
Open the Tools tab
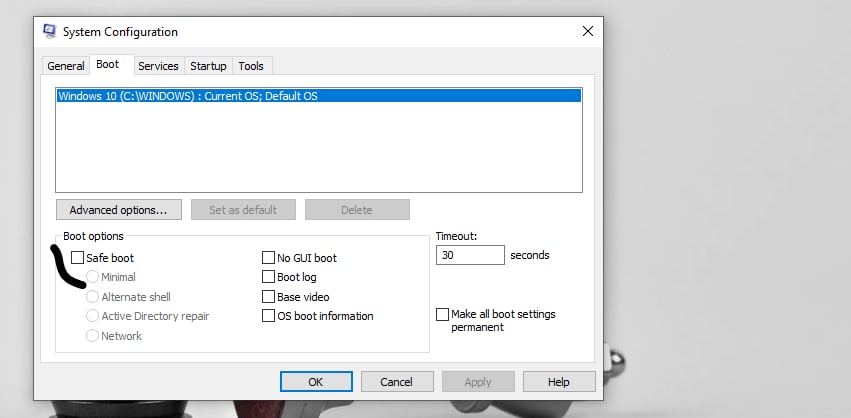coord(251,66)
